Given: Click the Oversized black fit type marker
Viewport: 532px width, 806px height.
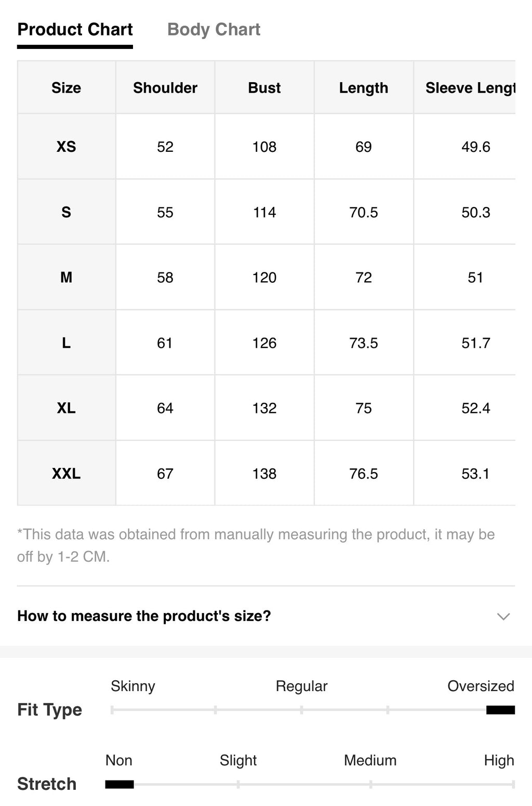Looking at the screenshot, I should point(500,710).
